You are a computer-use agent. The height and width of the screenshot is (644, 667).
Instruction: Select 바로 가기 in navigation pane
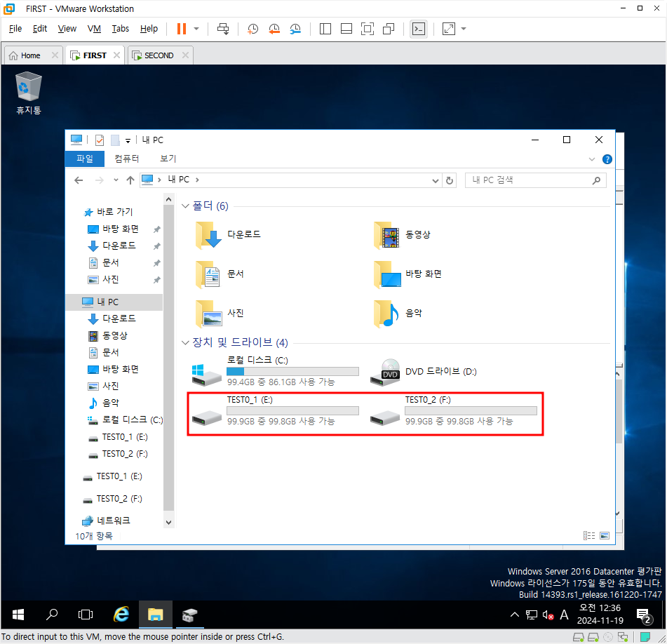coord(109,212)
